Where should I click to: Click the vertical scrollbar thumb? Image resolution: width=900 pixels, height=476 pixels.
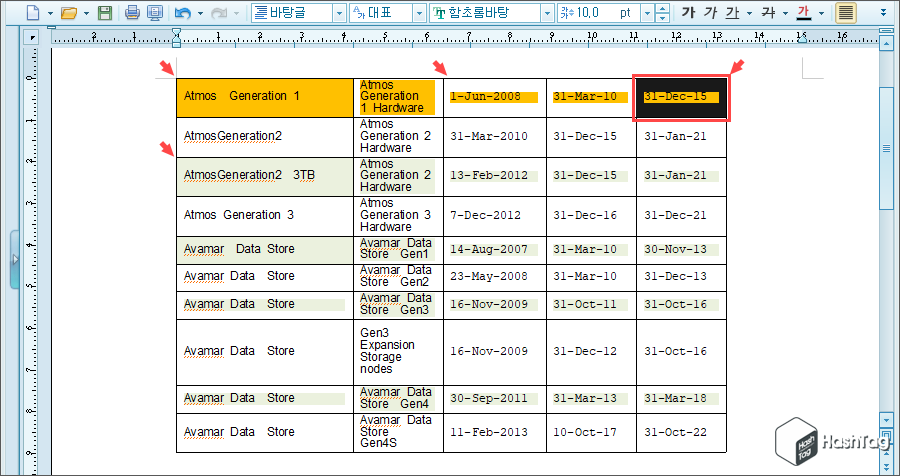[885, 148]
